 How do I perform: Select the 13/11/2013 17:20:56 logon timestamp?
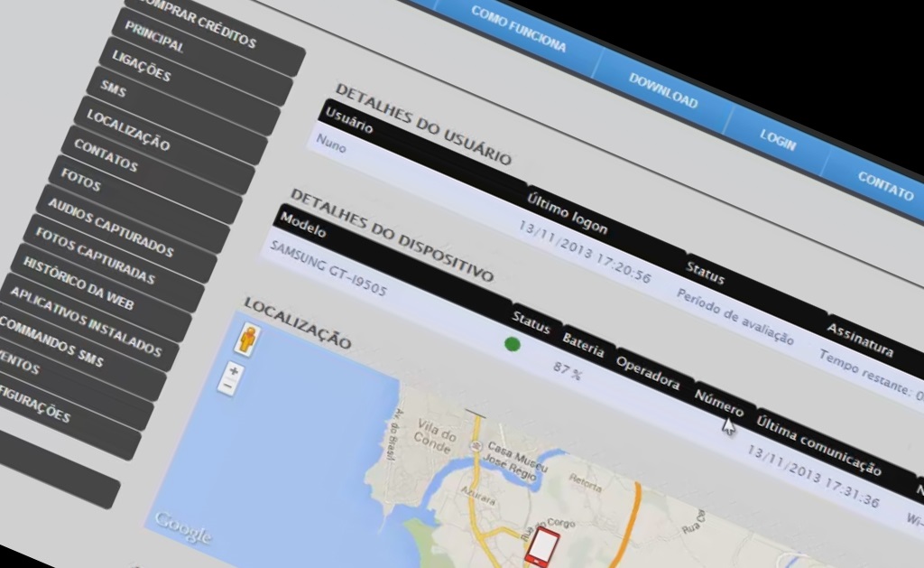point(584,251)
